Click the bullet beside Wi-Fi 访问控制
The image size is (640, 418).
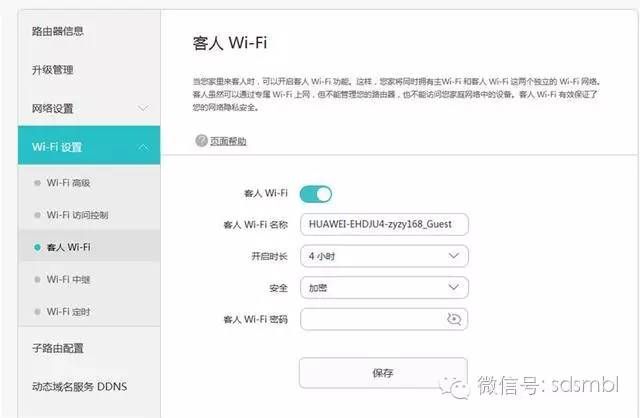tap(37, 215)
